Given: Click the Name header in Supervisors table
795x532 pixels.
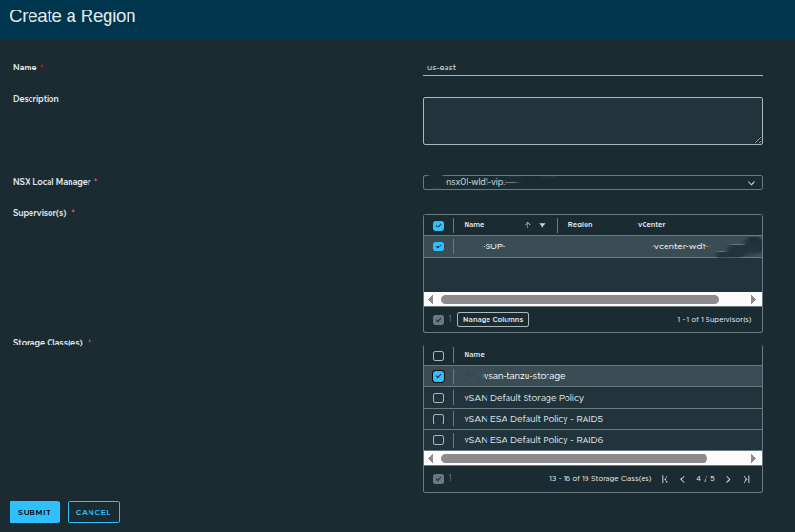Looking at the screenshot, I should click(x=474, y=225).
